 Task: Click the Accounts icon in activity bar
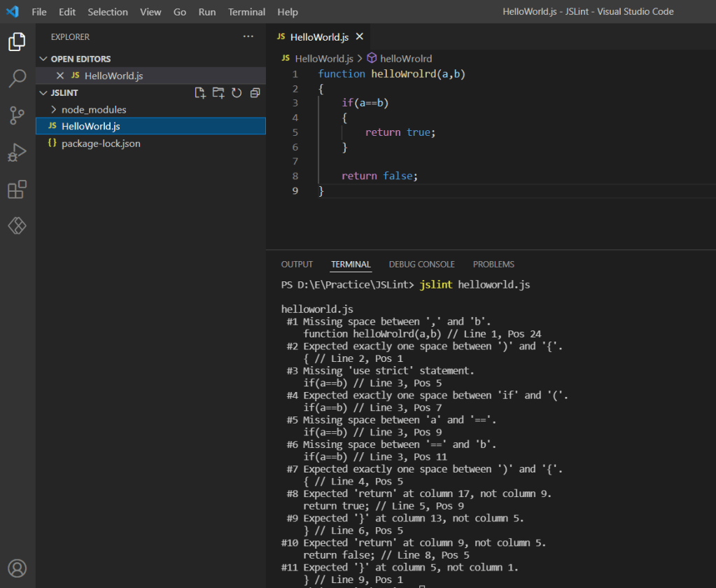[17, 568]
